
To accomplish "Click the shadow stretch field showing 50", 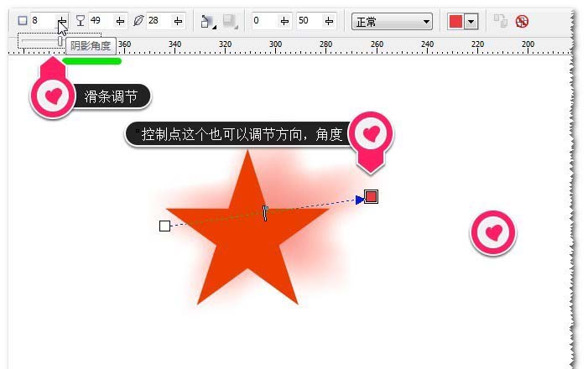I will [x=309, y=21].
